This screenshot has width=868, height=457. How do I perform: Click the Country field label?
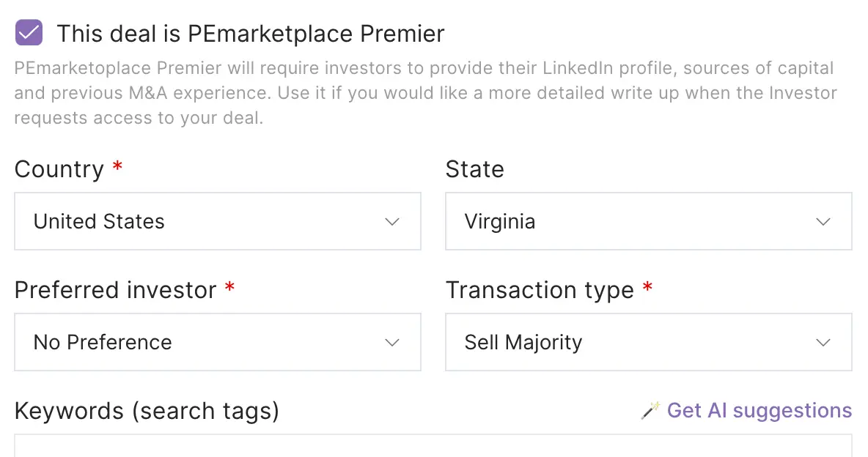coord(59,169)
